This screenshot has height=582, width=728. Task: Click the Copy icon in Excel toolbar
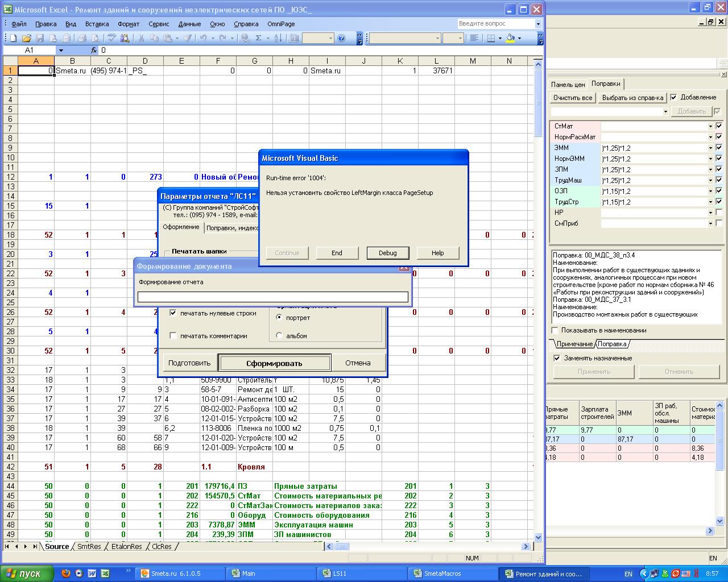154,38
